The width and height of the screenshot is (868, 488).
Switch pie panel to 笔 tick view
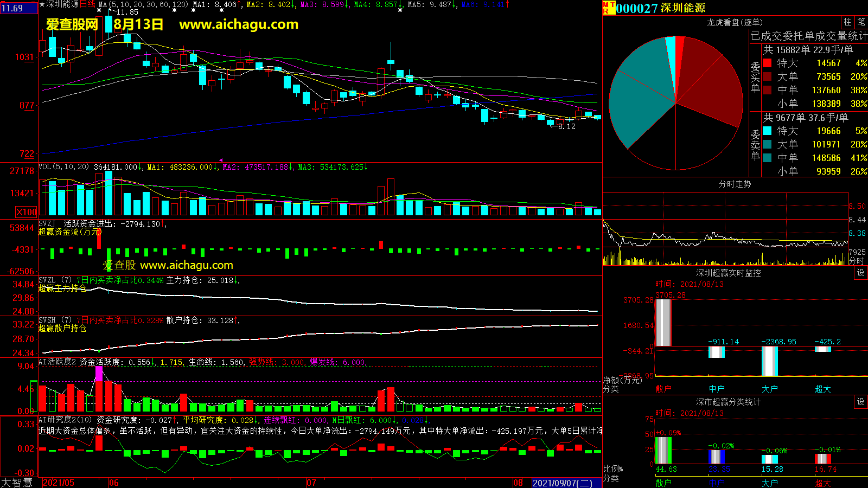pyautogui.click(x=861, y=22)
